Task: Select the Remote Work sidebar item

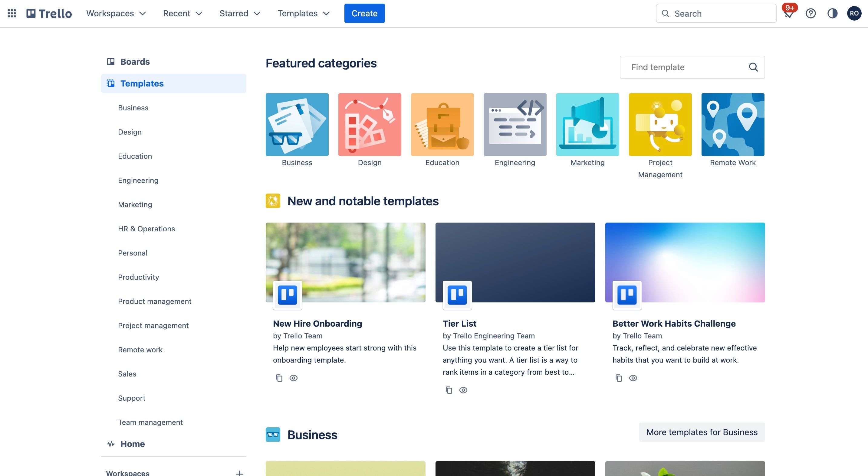Action: pyautogui.click(x=140, y=349)
